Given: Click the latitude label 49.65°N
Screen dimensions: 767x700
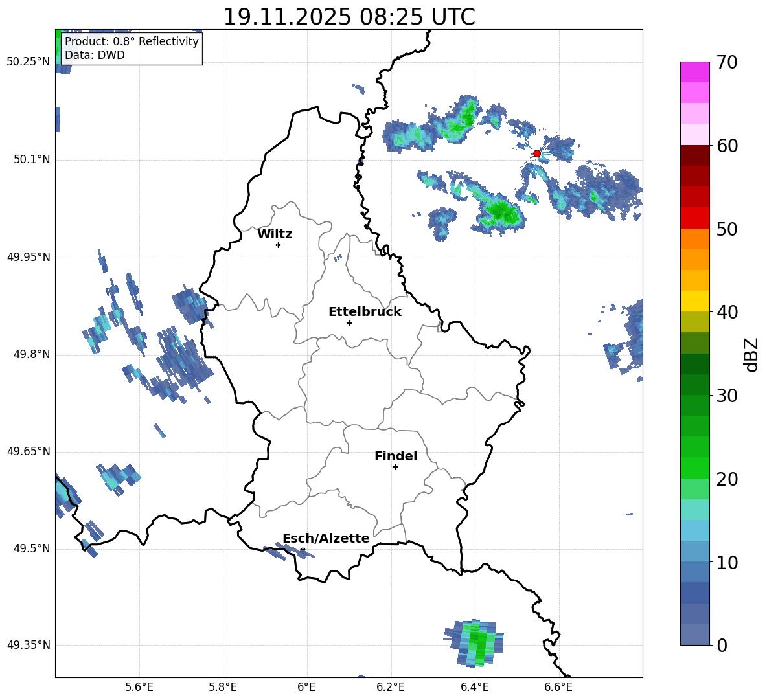Looking at the screenshot, I should (x=29, y=451).
